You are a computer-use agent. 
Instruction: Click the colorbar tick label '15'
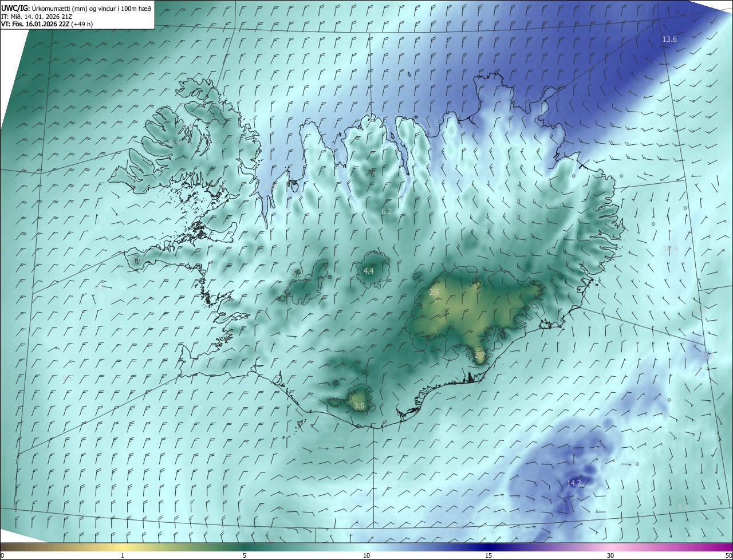488,556
